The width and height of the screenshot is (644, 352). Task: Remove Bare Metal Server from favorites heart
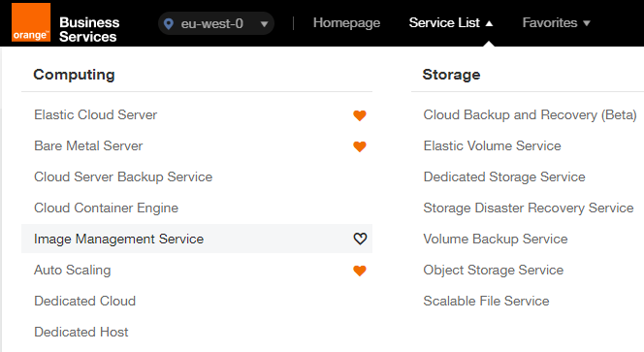point(360,146)
